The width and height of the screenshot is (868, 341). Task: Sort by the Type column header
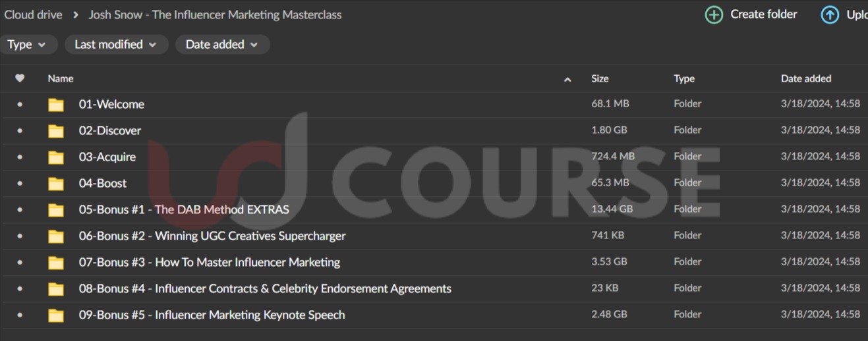(684, 78)
